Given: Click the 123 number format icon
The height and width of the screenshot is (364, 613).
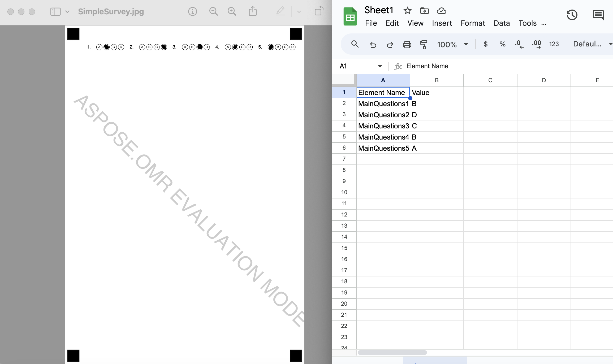Looking at the screenshot, I should click(x=554, y=44).
